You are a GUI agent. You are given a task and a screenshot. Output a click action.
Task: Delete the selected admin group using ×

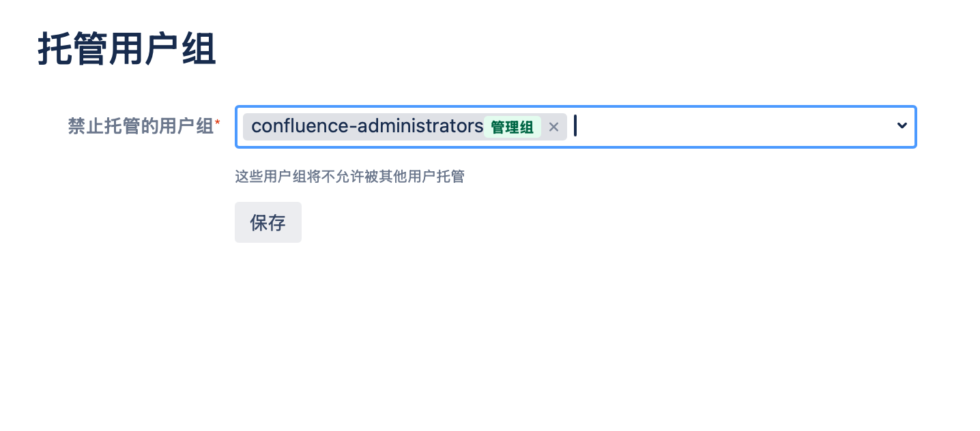pyautogui.click(x=553, y=127)
